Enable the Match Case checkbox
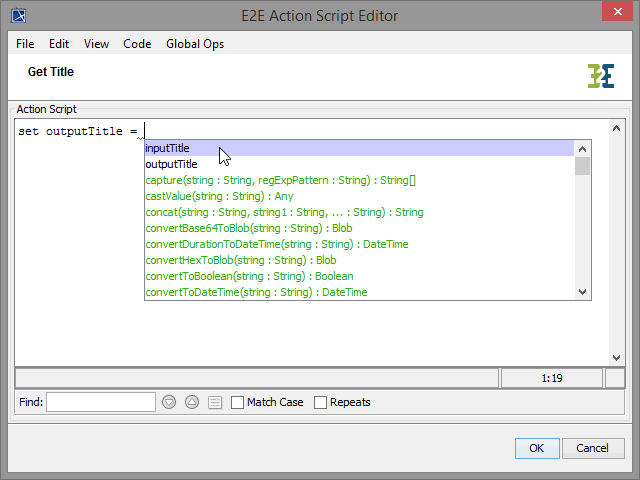 238,402
